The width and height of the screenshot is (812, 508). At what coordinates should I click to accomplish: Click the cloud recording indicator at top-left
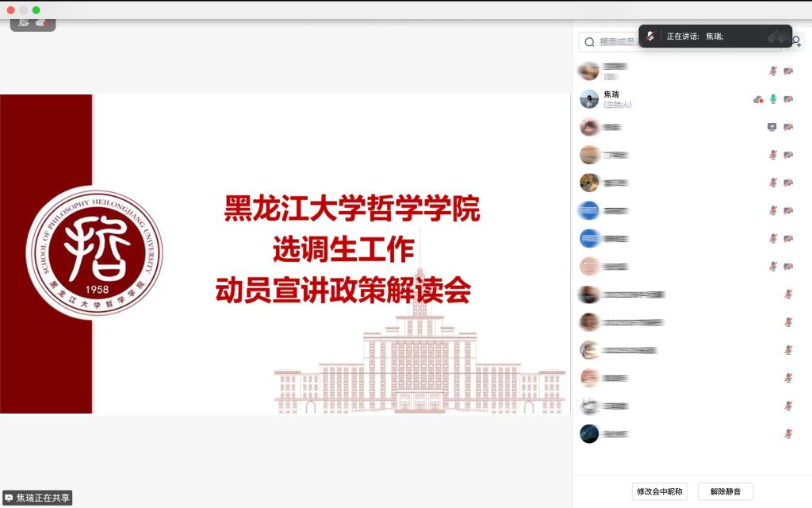pos(43,23)
